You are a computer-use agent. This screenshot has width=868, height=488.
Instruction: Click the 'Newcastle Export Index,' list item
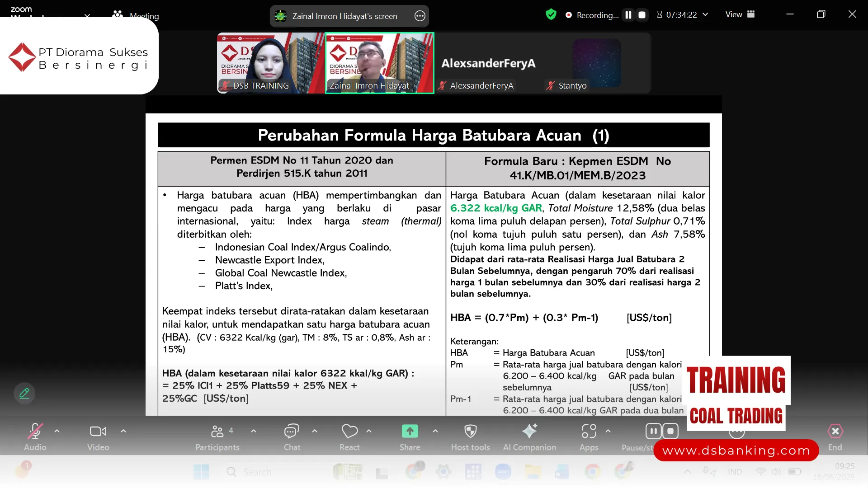coord(270,260)
